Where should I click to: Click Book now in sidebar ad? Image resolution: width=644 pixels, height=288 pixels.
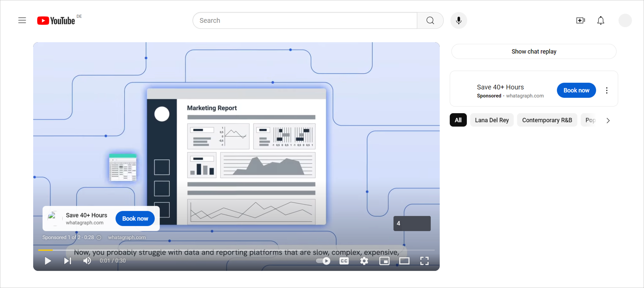[576, 90]
